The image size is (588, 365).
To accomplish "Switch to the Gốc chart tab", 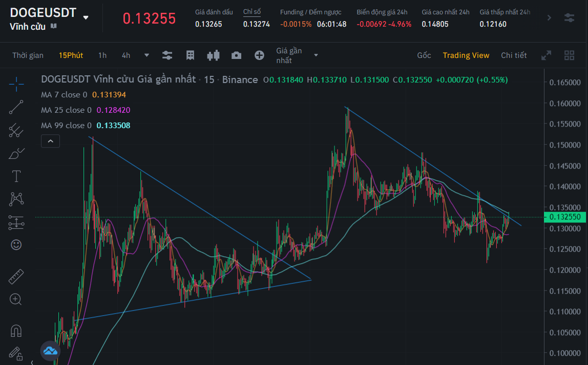I will pyautogui.click(x=424, y=55).
